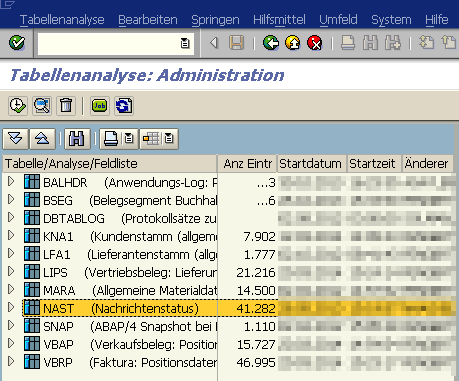
Task: Click the trash can delete icon
Action: click(x=66, y=106)
